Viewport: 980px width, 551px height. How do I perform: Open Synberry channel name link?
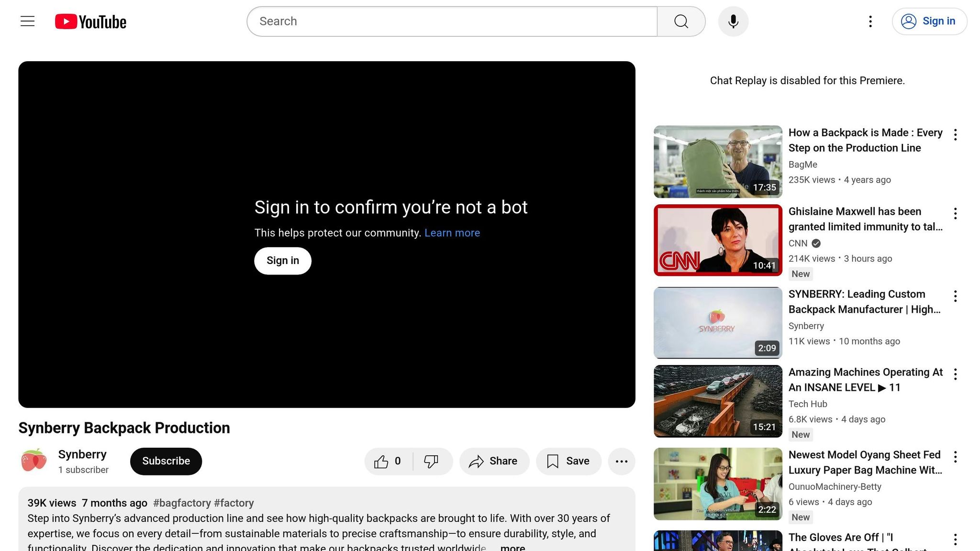(x=82, y=454)
